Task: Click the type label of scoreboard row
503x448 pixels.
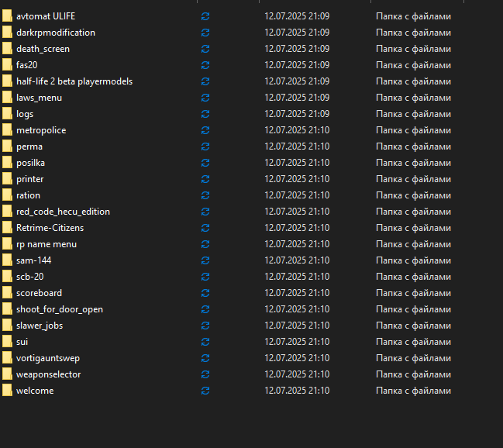Action: (x=413, y=293)
